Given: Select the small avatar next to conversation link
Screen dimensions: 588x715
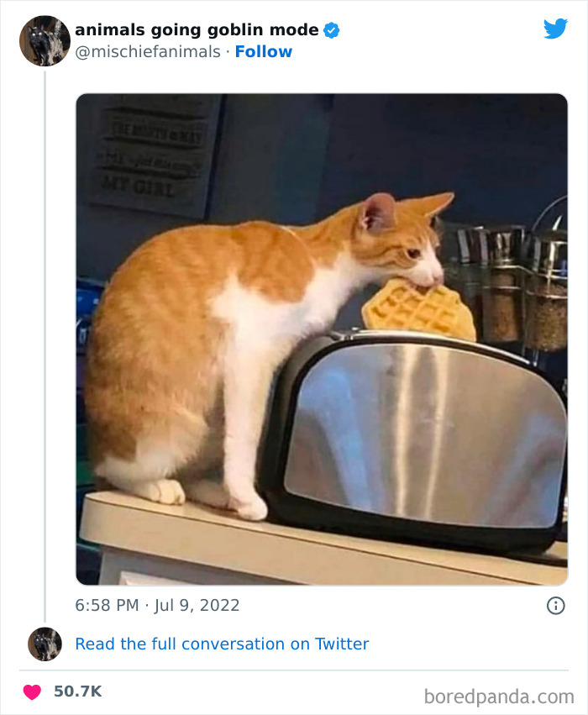Looking at the screenshot, I should pyautogui.click(x=44, y=644).
